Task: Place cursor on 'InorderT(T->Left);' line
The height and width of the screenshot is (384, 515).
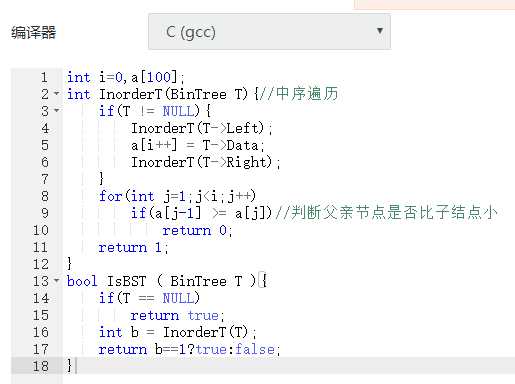Action: coord(201,128)
